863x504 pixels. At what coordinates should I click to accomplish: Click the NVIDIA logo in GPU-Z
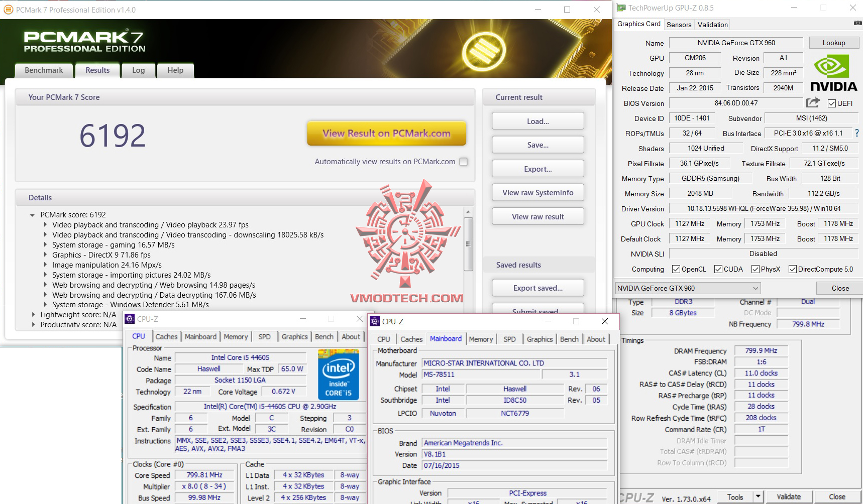833,74
